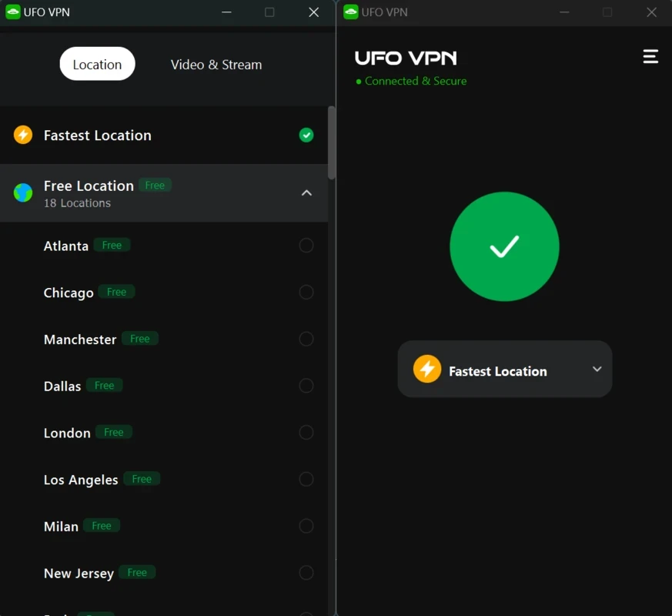Click lightning icon in the location selector
Screen dimensions: 672x616
(x=427, y=369)
